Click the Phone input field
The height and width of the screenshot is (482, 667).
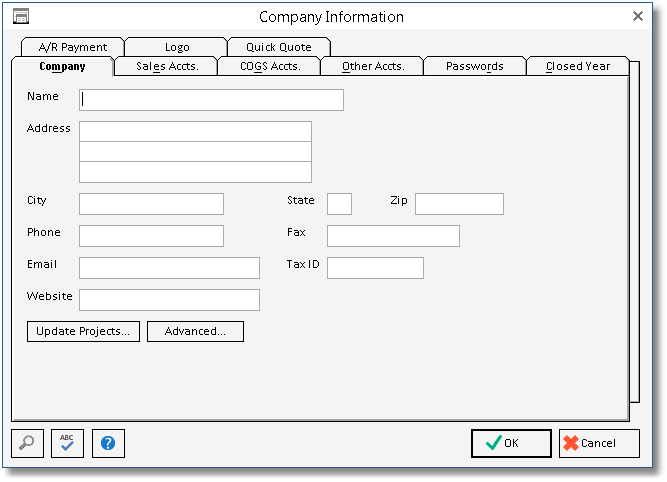pos(151,236)
